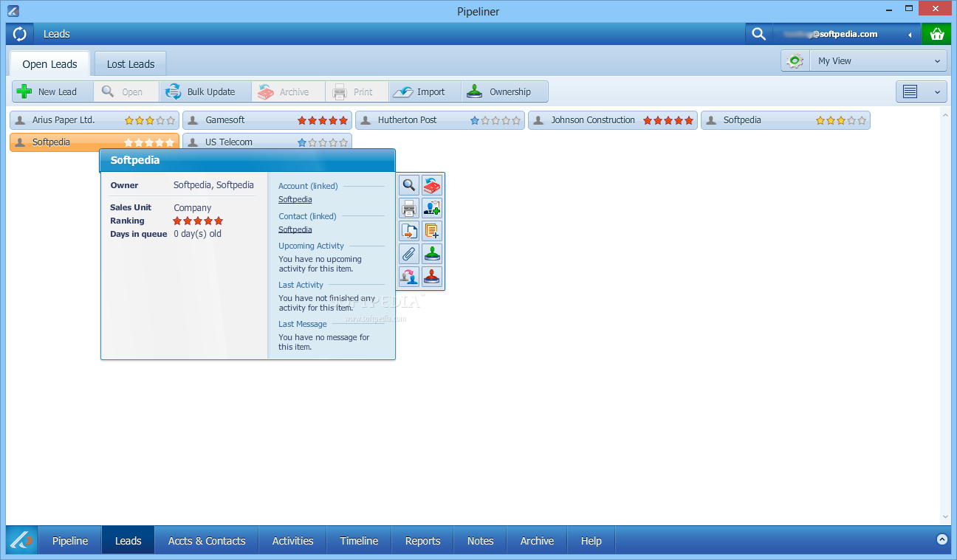Image resolution: width=957 pixels, height=560 pixels.
Task: Click the '0 day(s) old' value
Action: coord(197,234)
